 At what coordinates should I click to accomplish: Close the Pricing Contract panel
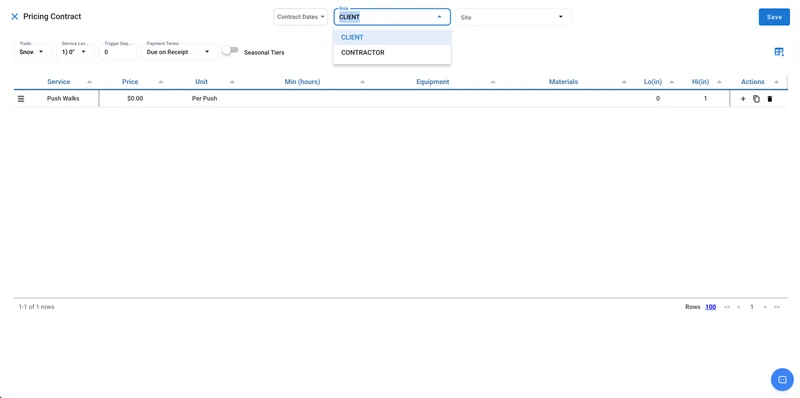point(15,17)
